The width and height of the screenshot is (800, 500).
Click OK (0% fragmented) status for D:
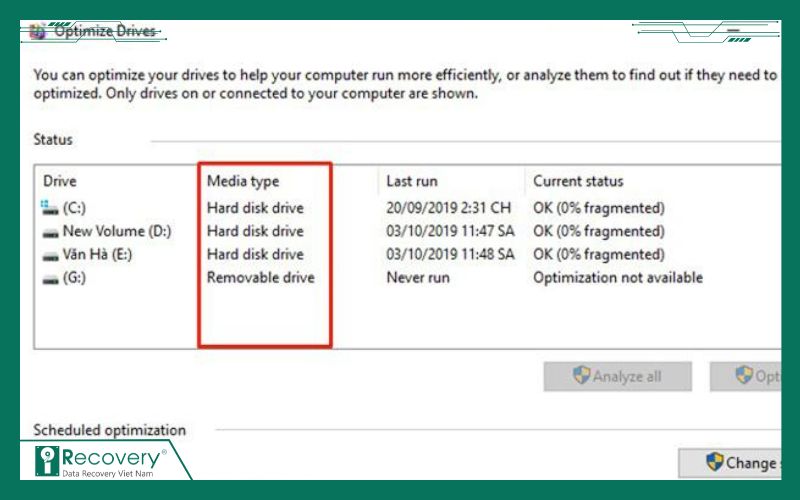click(x=599, y=231)
